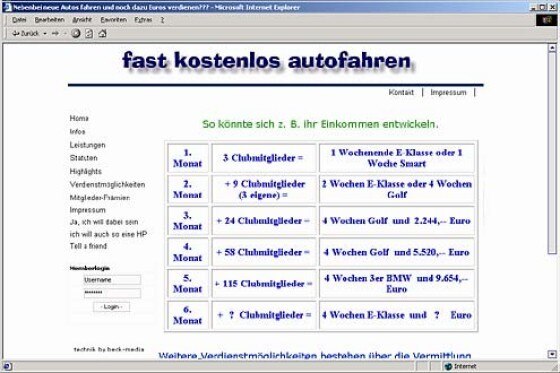
Task: Click the '+ ? Clubmitglieder =' cell
Action: point(264,315)
